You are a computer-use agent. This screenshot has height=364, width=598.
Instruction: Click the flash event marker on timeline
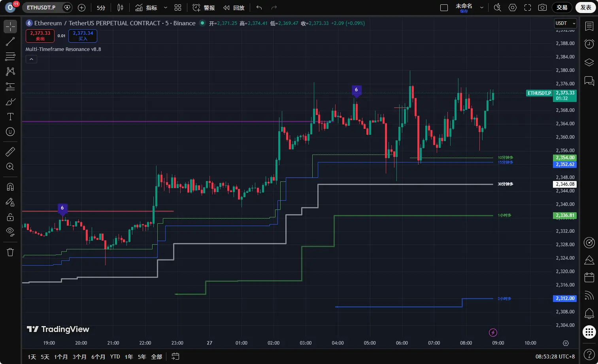pos(493,332)
